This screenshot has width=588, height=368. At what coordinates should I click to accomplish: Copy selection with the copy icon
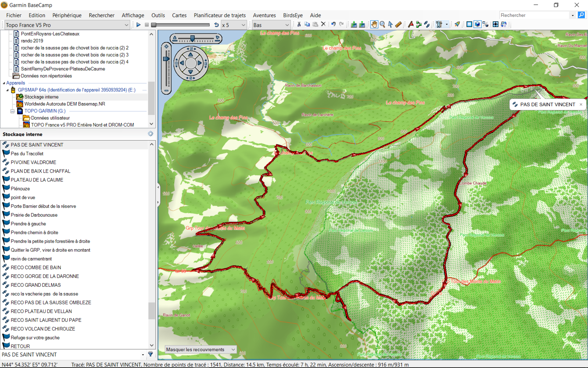tap(307, 24)
